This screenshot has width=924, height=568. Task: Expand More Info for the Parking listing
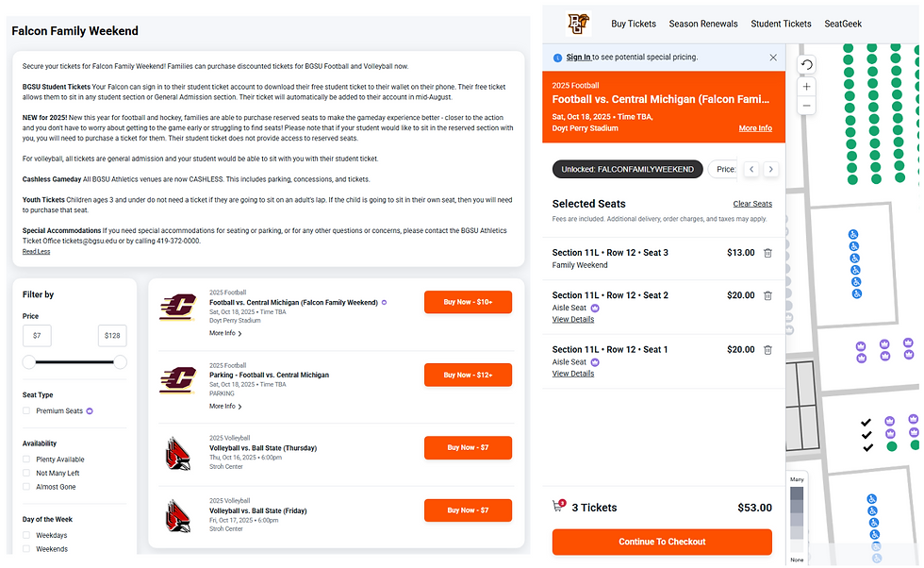pos(225,407)
